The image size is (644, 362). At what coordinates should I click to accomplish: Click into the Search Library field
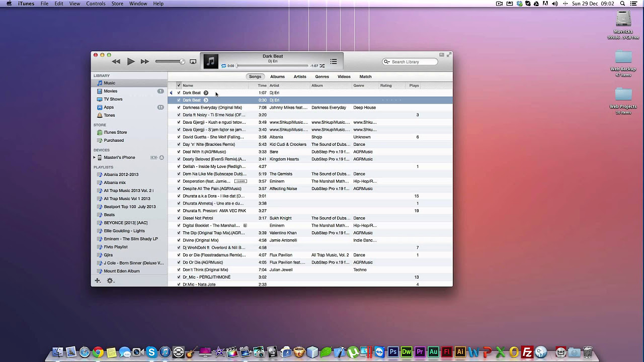click(410, 62)
